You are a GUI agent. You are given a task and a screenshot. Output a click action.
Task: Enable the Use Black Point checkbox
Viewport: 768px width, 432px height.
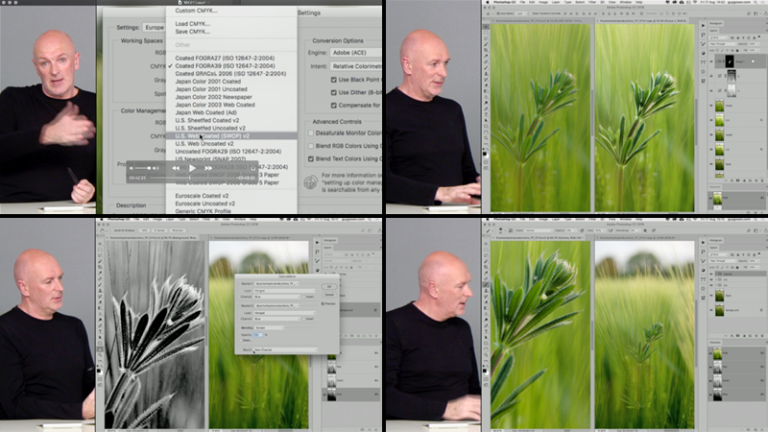point(335,78)
